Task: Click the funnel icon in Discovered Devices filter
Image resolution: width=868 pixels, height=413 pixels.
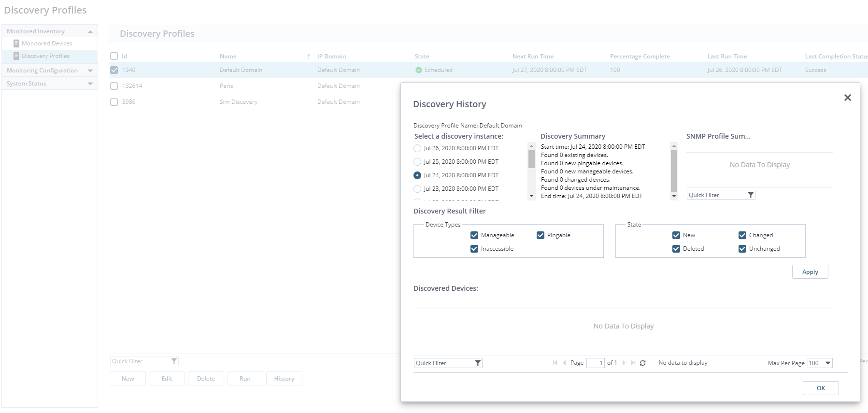Action: tap(477, 363)
